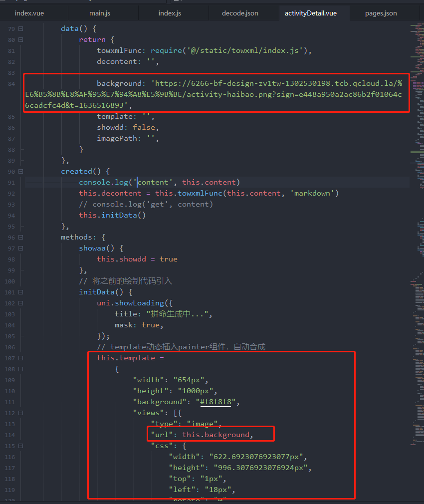Image resolution: width=424 pixels, height=504 pixels.
Task: Collapse initData() at line 101
Action: pyautogui.click(x=21, y=292)
